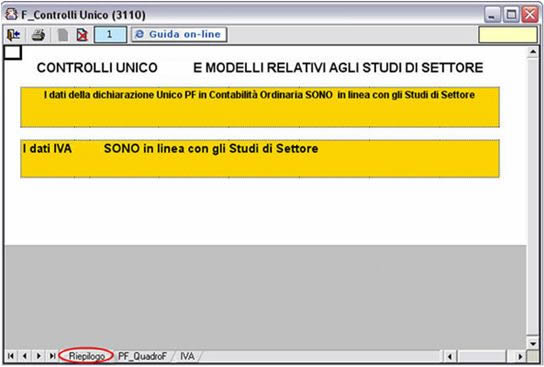Click the exit door icon in toolbar
The width and height of the screenshot is (544, 367).
coord(14,35)
